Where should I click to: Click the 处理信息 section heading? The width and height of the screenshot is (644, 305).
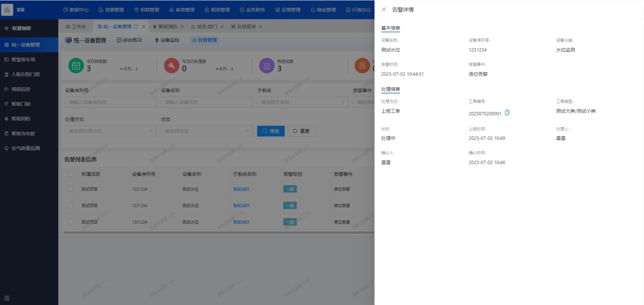coord(391,89)
